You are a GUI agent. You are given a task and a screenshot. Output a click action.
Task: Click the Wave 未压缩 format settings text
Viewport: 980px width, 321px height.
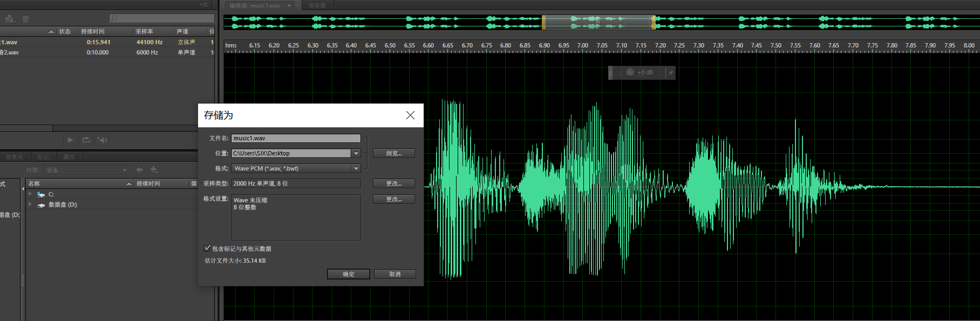[250, 200]
